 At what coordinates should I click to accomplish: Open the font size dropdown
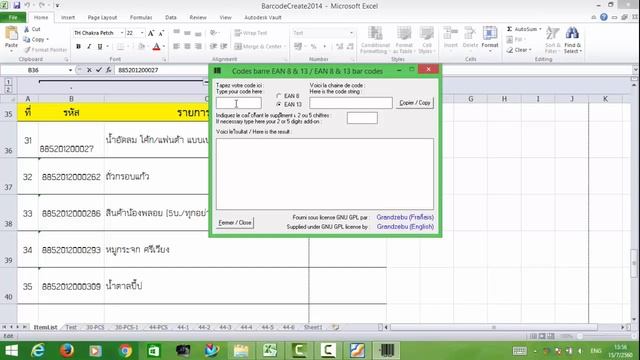point(142,33)
